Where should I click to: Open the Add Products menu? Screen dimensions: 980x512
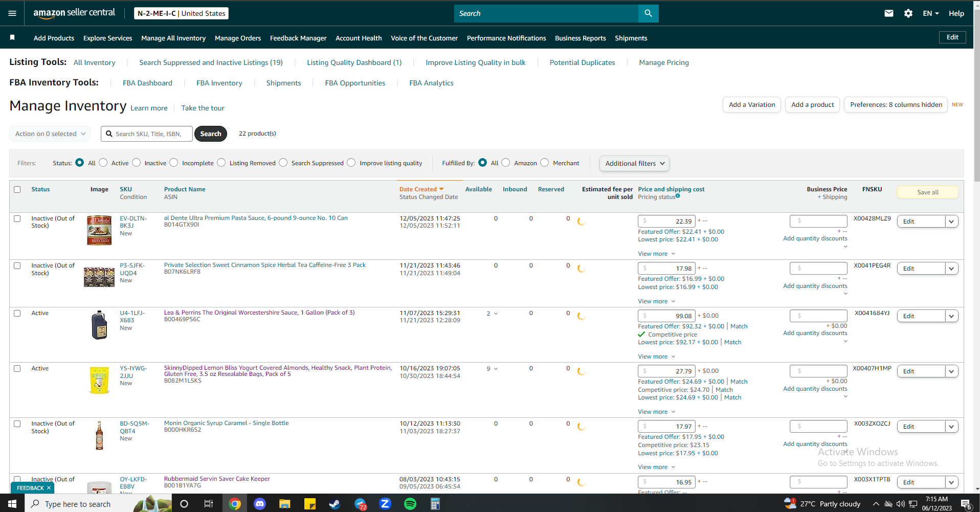54,38
